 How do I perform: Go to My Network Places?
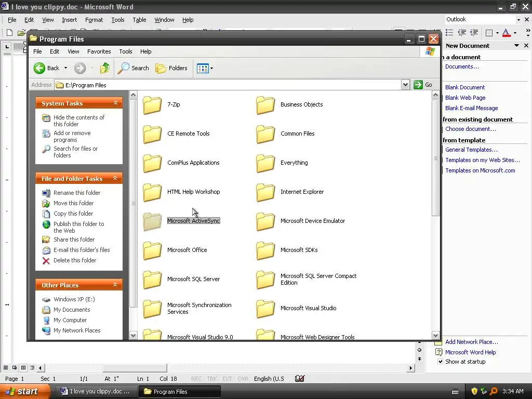click(71, 331)
